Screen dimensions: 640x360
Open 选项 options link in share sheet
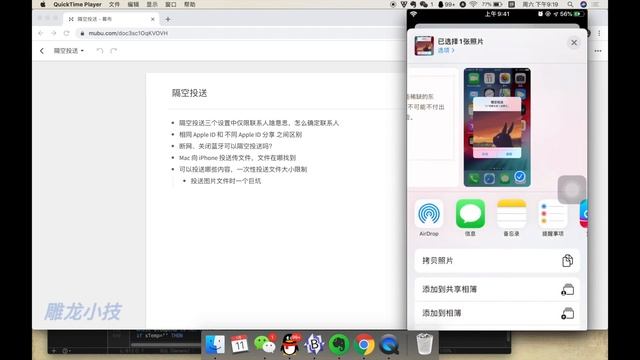pyautogui.click(x=446, y=50)
